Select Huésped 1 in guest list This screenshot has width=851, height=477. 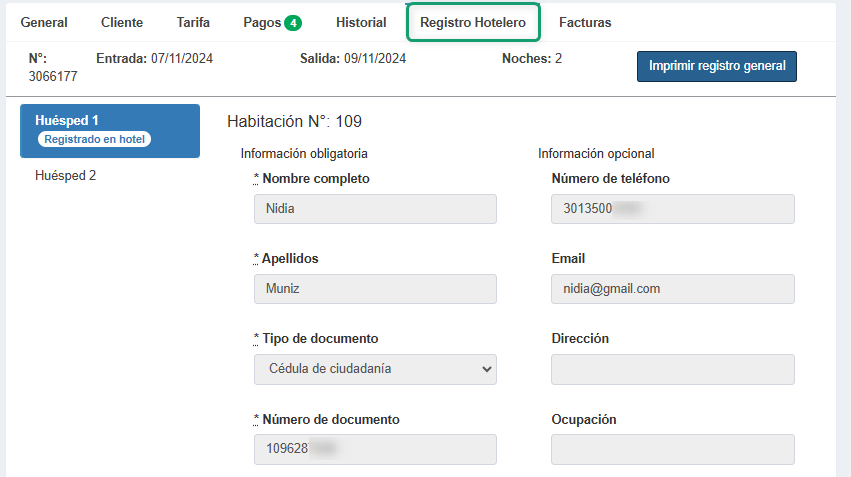point(109,121)
